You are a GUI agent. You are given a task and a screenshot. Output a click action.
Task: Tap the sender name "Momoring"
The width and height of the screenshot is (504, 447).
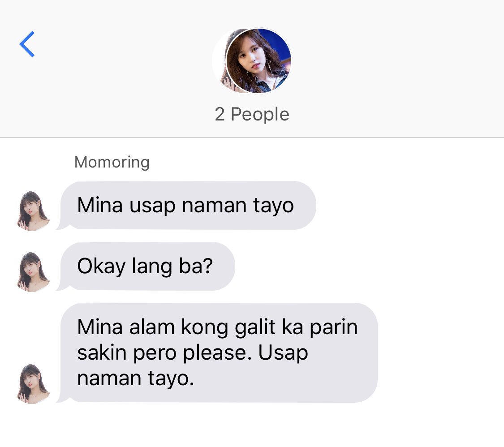[112, 162]
